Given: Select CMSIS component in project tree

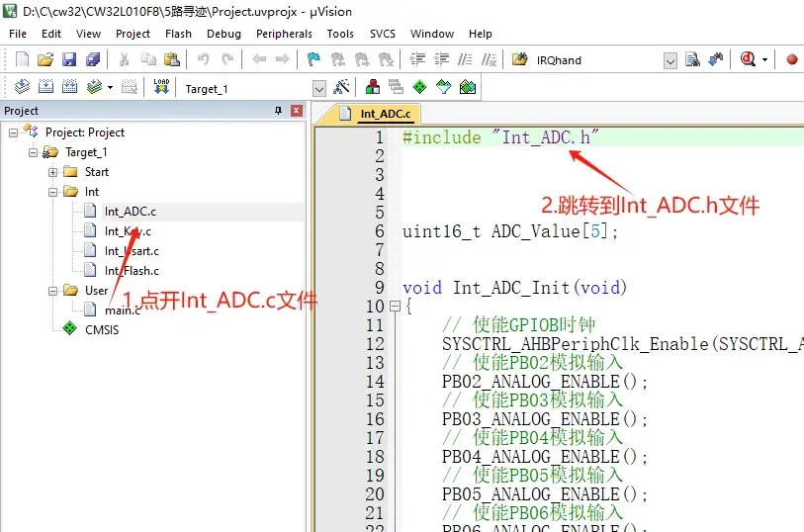Looking at the screenshot, I should point(101,329).
